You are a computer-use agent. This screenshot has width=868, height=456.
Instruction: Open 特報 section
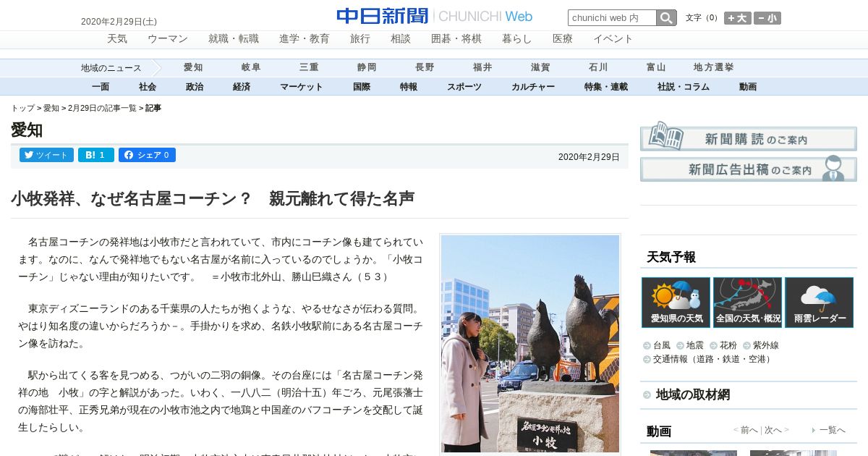click(409, 87)
